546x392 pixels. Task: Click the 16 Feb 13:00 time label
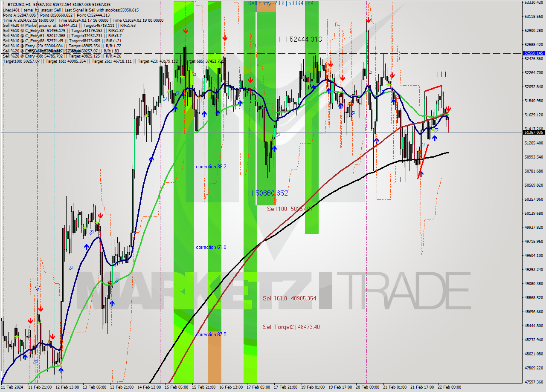pyautogui.click(x=231, y=387)
